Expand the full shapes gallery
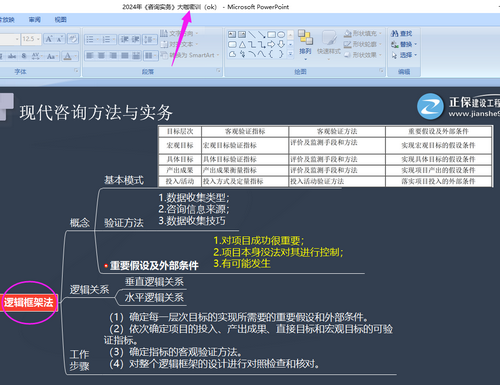The height and width of the screenshot is (385, 500). pyautogui.click(x=290, y=54)
